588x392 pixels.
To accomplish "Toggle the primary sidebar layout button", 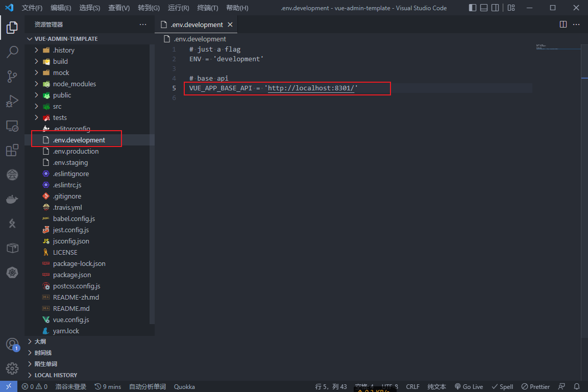I will (x=473, y=8).
